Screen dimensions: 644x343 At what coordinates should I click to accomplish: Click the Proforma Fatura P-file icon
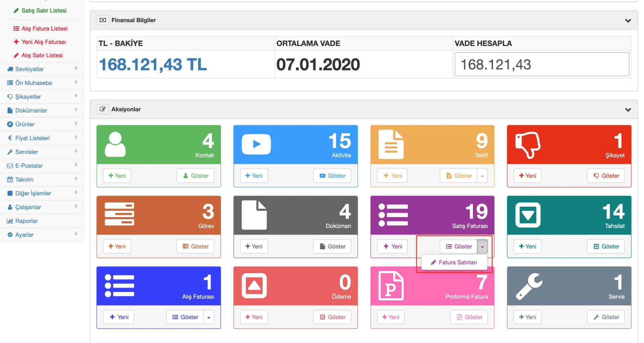tap(391, 286)
